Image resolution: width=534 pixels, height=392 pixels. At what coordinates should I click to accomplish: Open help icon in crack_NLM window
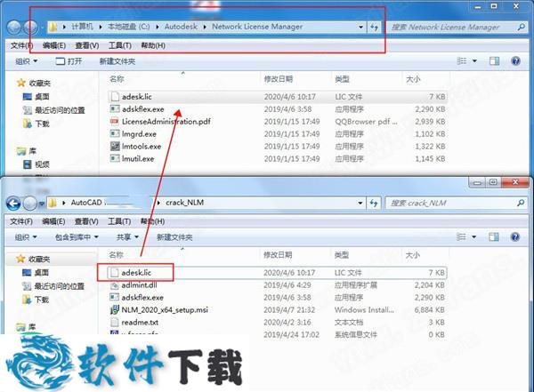(x=515, y=236)
